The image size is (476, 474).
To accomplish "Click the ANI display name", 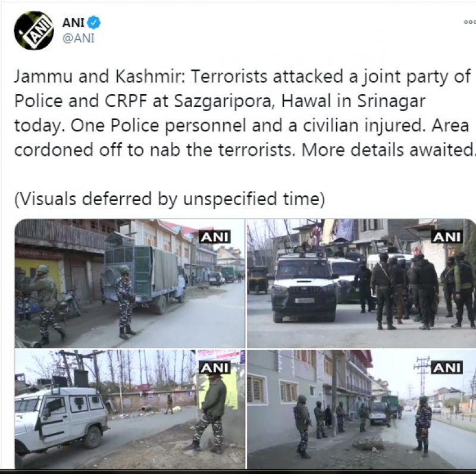I will (73, 23).
